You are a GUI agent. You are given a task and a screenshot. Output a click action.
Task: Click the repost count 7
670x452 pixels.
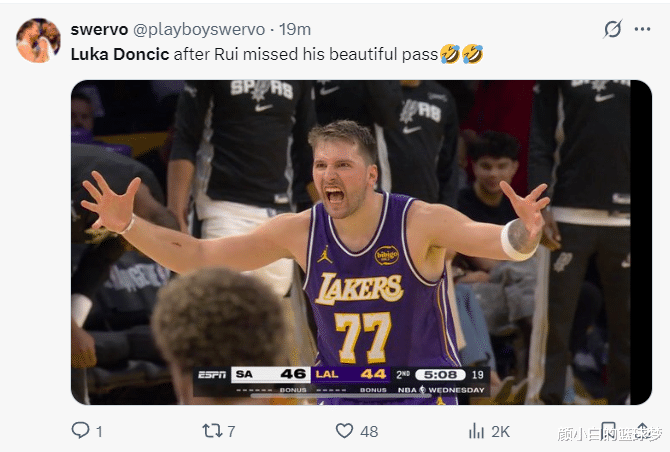[x=231, y=431]
